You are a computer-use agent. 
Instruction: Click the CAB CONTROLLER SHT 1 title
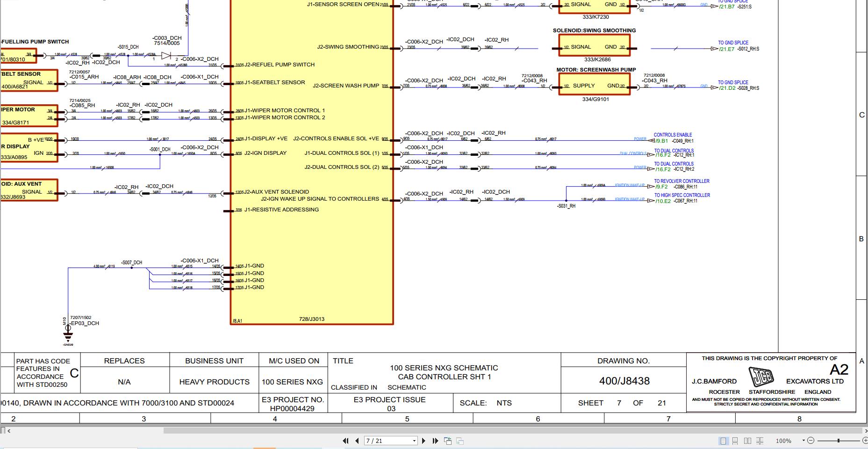point(445,377)
